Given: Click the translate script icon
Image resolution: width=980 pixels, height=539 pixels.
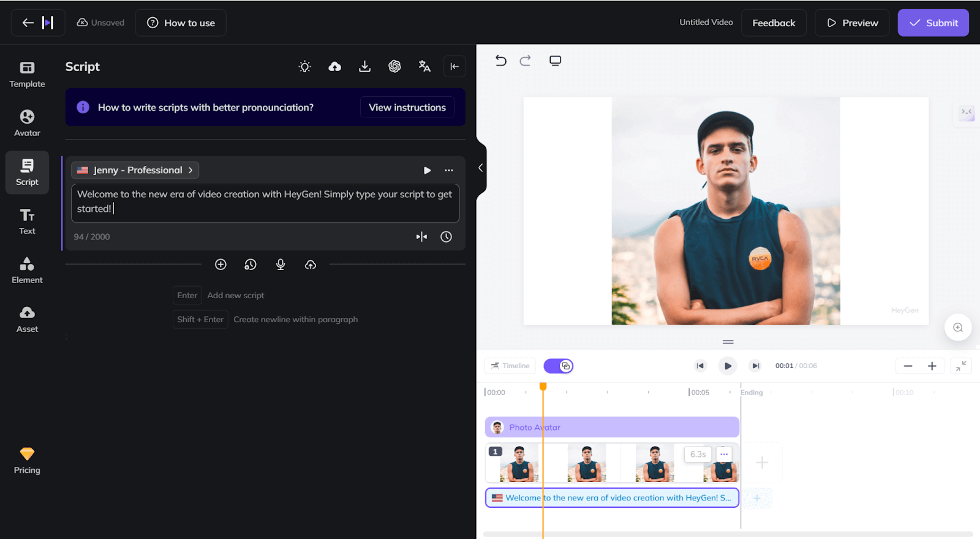Looking at the screenshot, I should (x=424, y=67).
